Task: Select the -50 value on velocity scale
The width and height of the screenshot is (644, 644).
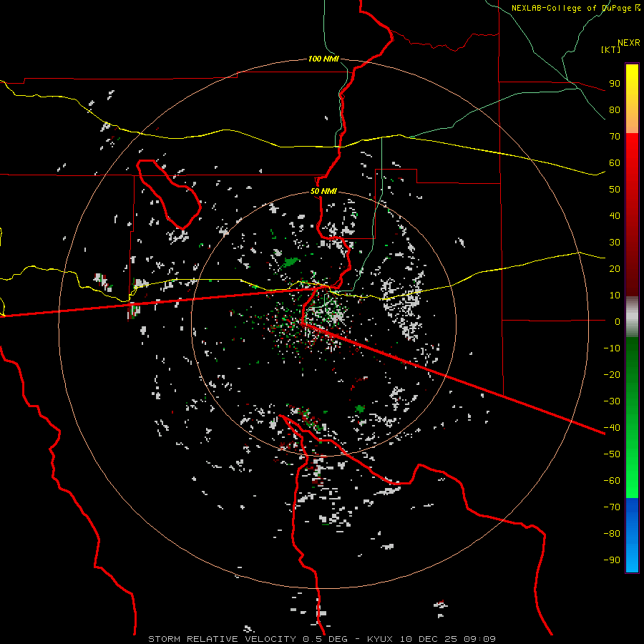Action: [x=612, y=454]
